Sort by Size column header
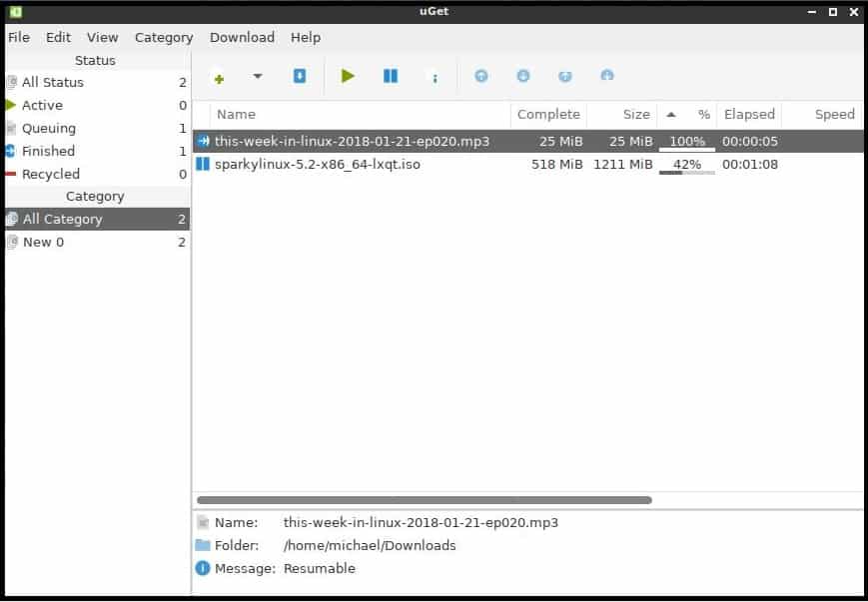The height and width of the screenshot is (602, 868). coord(622,115)
